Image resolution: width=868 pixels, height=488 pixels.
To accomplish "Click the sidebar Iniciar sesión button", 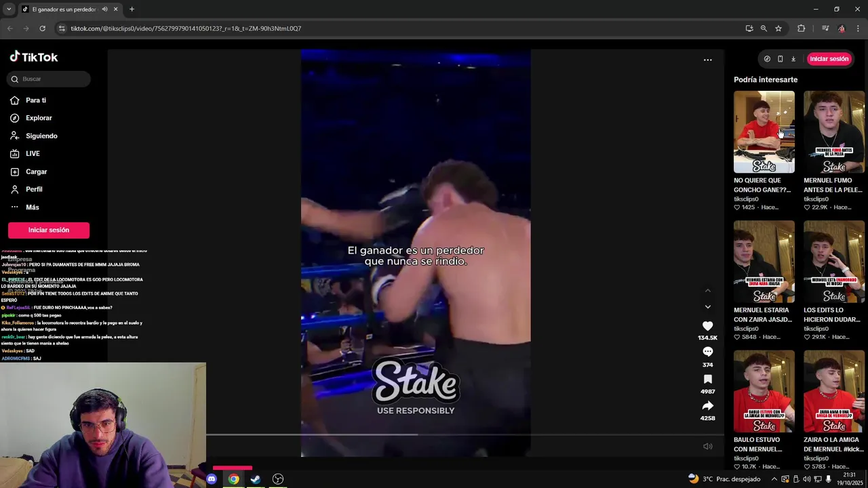I will point(49,230).
